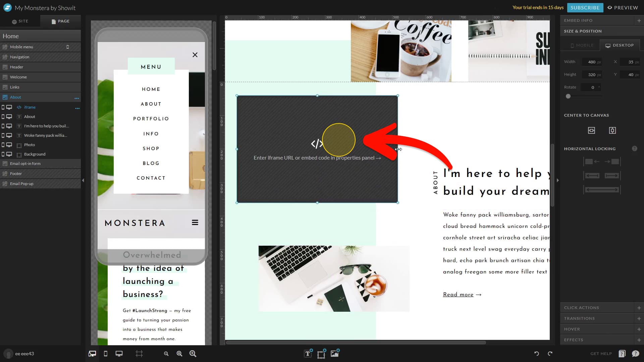This screenshot has height=362, width=644.
Task: Open the ee eee43 user account
Action: (19, 354)
